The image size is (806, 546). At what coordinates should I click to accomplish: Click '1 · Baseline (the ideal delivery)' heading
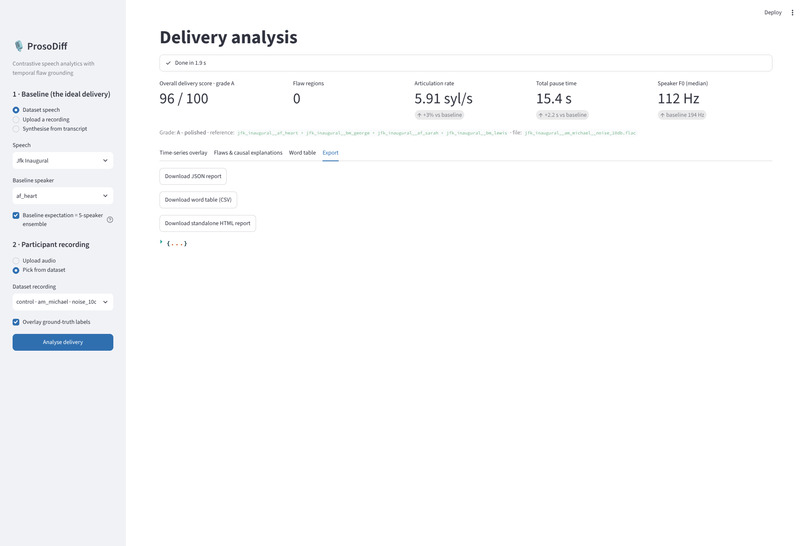61,94
